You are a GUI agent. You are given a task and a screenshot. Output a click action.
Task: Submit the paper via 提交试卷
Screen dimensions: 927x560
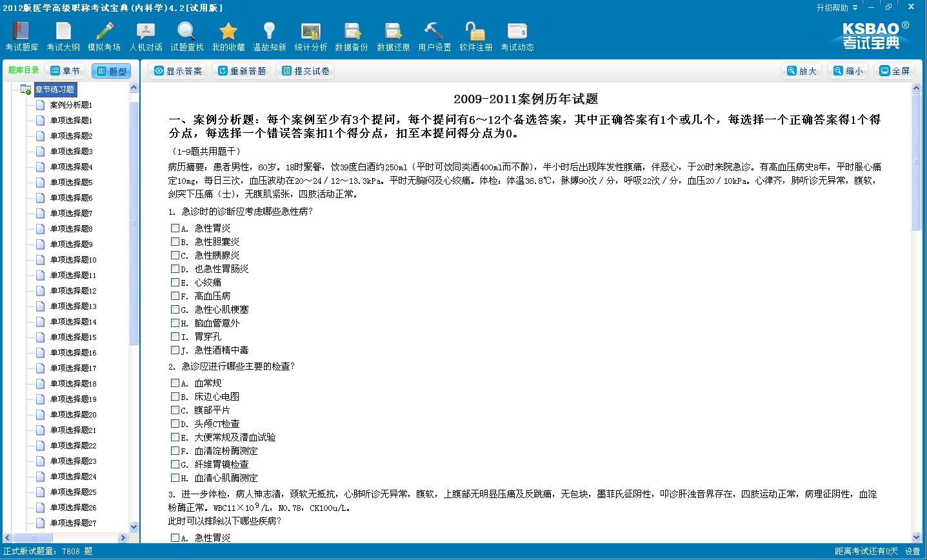304,71
